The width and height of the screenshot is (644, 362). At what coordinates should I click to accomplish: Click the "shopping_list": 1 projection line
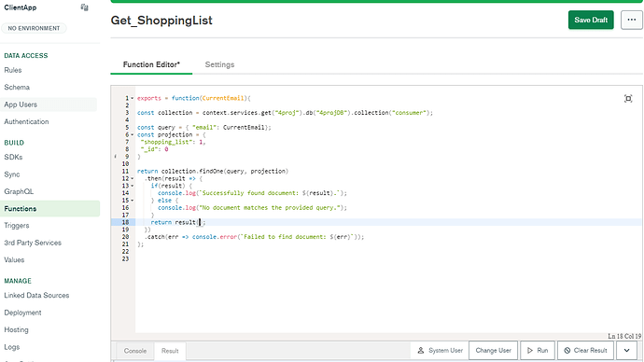coord(173,142)
